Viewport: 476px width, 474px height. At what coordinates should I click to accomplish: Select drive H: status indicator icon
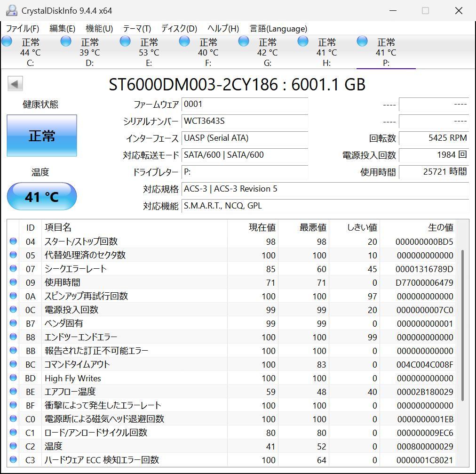pos(303,41)
